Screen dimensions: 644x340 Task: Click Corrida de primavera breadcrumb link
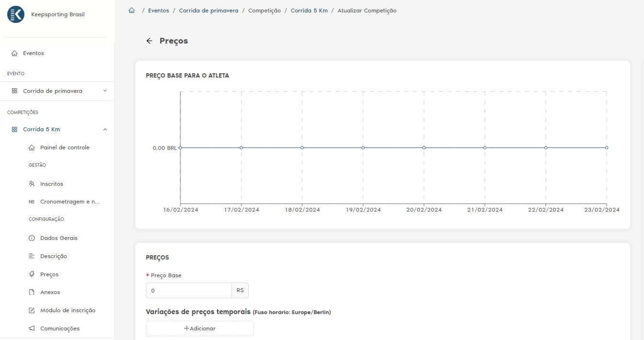click(x=208, y=11)
